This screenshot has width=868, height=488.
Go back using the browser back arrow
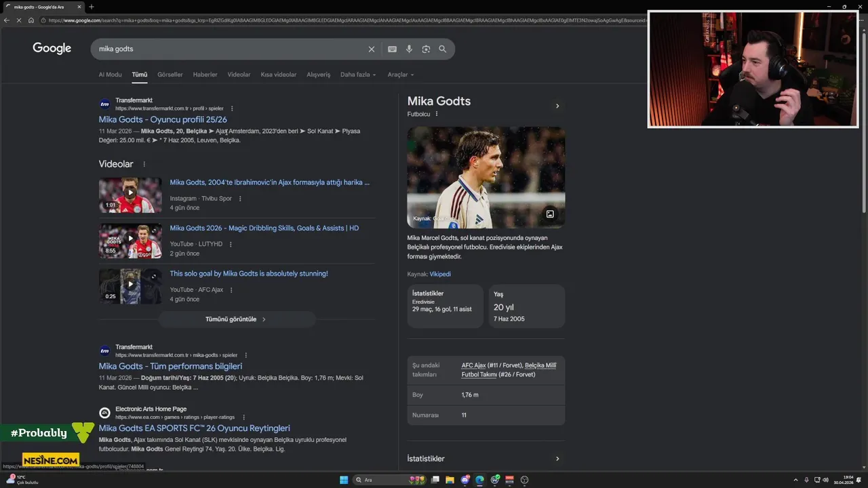point(7,20)
